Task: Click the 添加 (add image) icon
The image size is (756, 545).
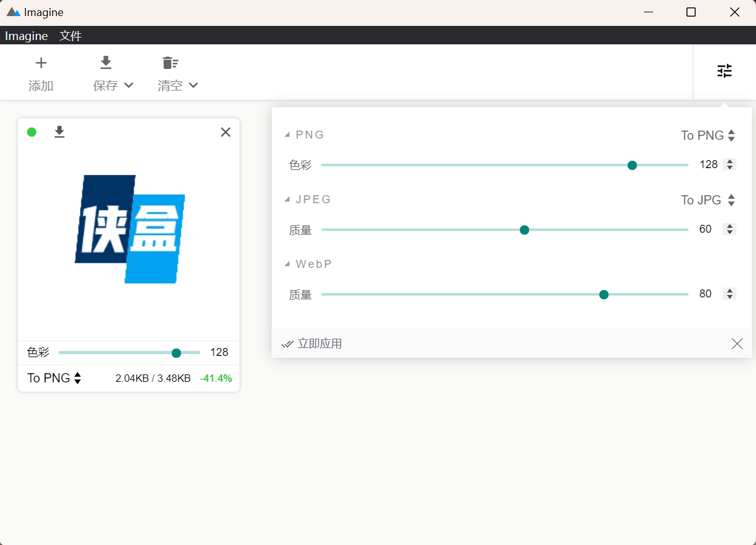Action: 41,62
